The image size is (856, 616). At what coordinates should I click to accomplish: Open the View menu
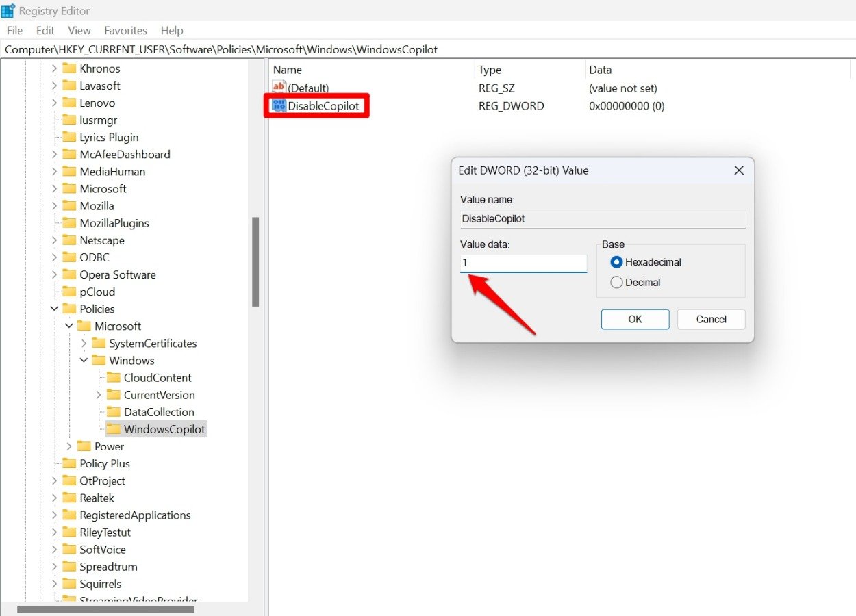[x=79, y=30]
